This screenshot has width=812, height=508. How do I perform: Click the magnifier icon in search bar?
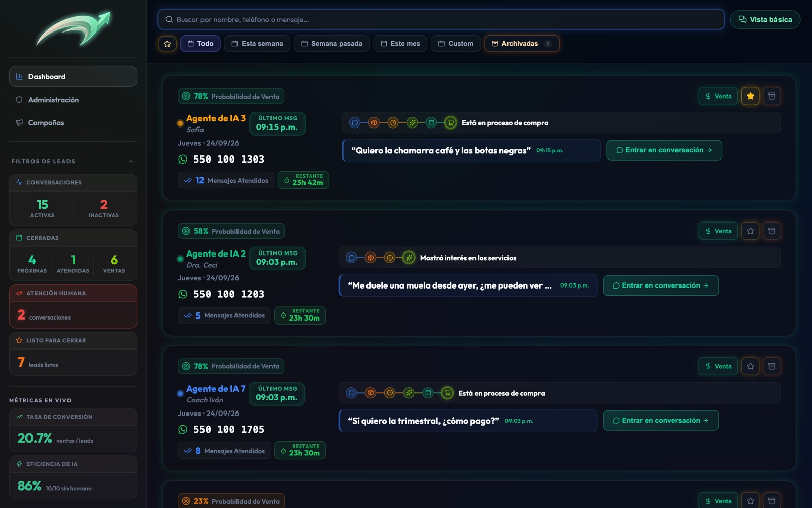click(169, 20)
